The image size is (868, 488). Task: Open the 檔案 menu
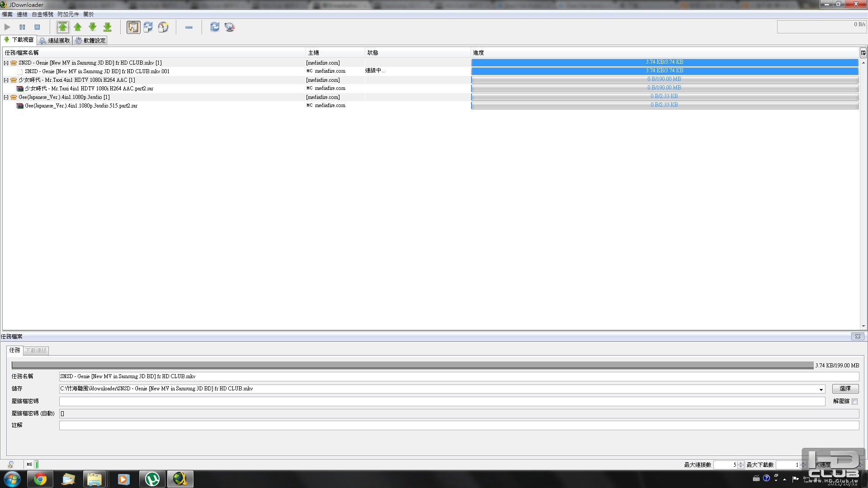pyautogui.click(x=7, y=14)
